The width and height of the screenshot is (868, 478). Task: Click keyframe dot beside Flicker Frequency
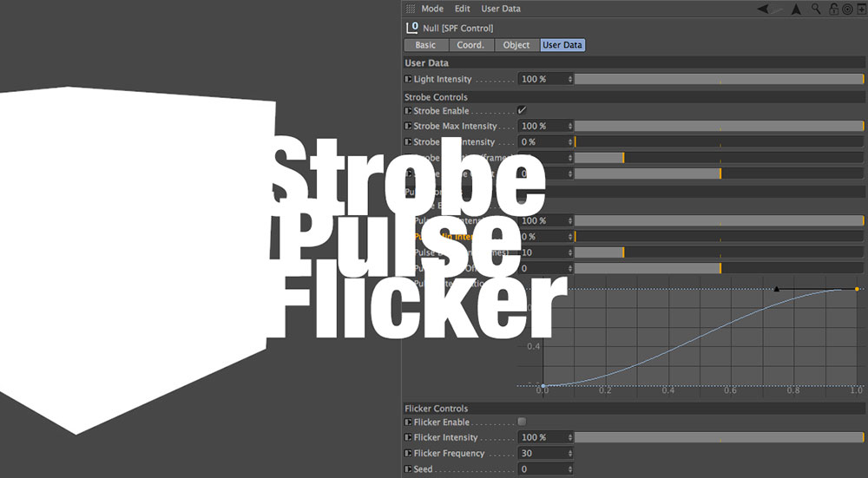[408, 453]
